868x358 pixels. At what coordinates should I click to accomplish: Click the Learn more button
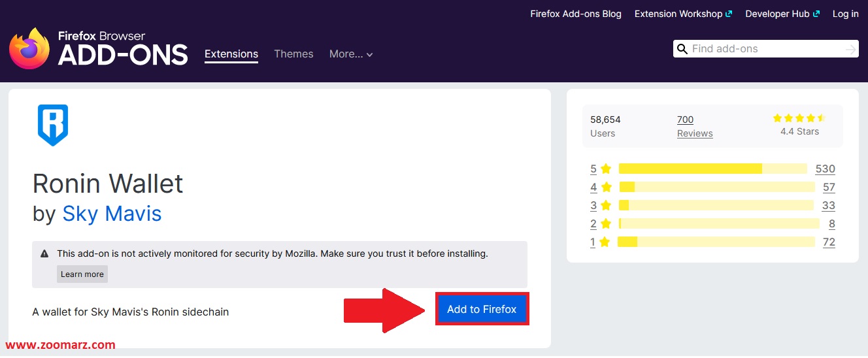point(82,274)
